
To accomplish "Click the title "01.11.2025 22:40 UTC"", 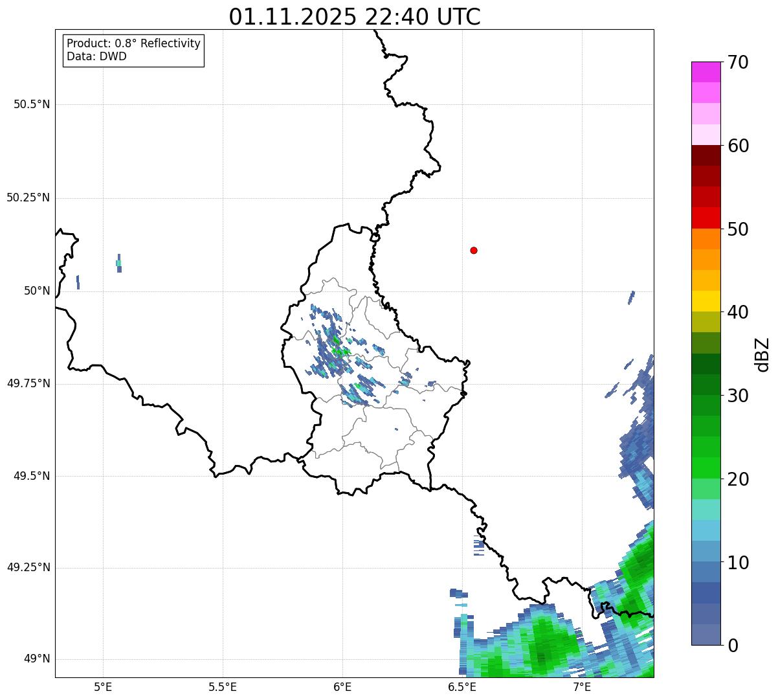I will point(355,16).
